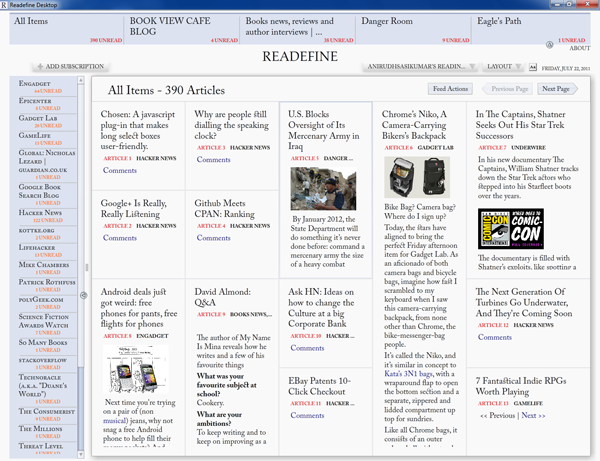The height and width of the screenshot is (461, 600).
Task: Click the sidebar scrollbar down arrow
Action: point(81,454)
